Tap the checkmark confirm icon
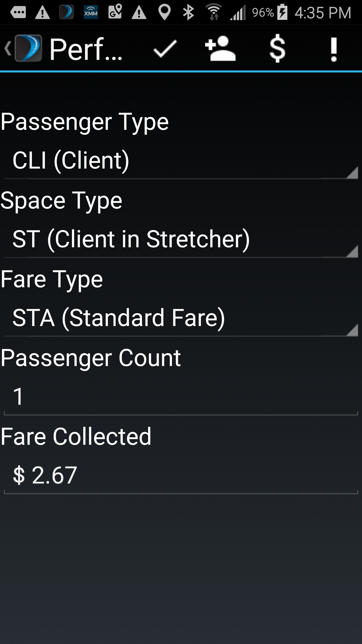The width and height of the screenshot is (362, 644). 165,49
